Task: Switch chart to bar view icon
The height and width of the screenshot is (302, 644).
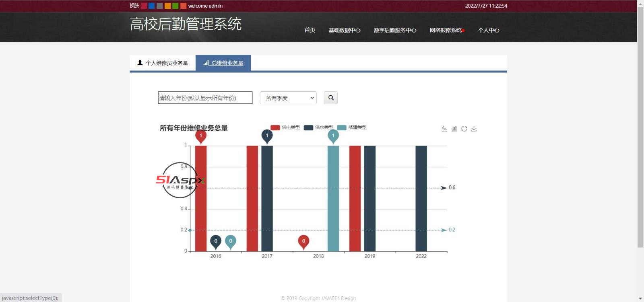Action: coord(454,129)
